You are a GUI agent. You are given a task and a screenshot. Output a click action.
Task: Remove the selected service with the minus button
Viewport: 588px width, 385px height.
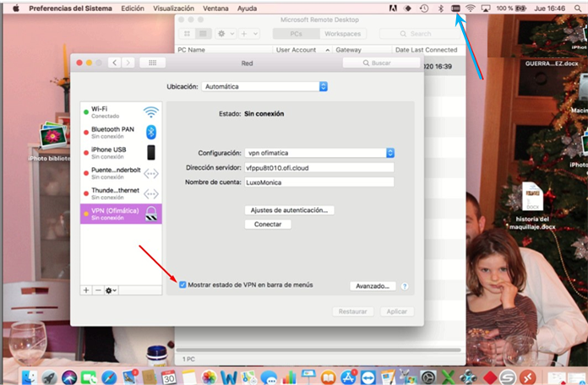(x=98, y=290)
